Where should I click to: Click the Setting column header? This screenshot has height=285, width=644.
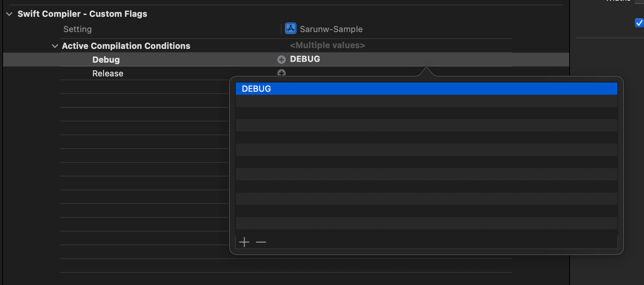coord(77,29)
